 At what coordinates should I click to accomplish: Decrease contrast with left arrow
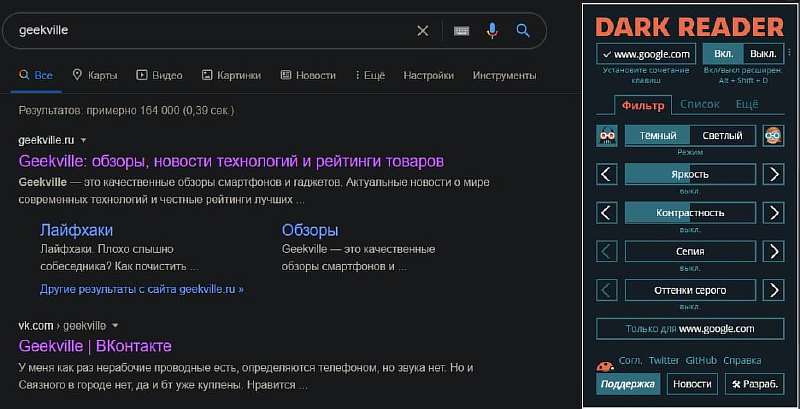[x=606, y=213]
